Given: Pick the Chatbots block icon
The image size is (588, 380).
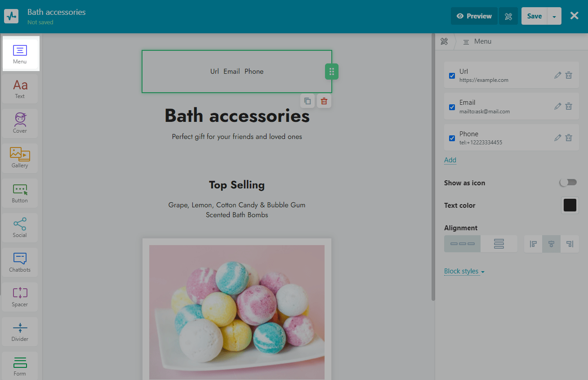Looking at the screenshot, I should (x=20, y=262).
